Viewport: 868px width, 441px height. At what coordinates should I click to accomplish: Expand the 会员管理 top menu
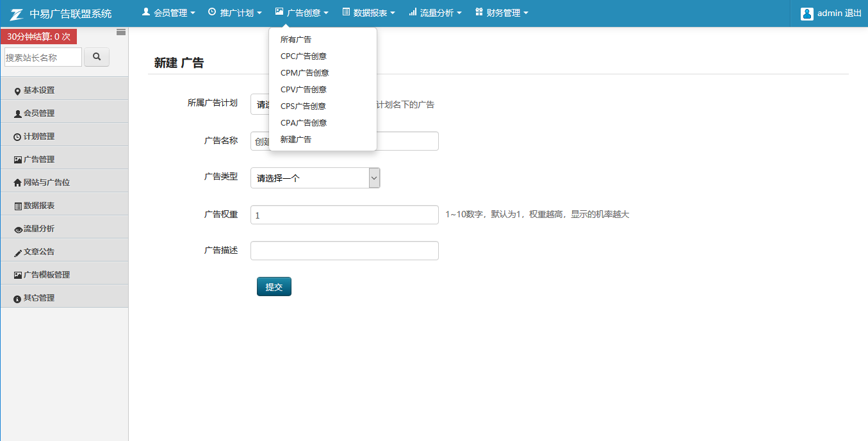point(168,13)
